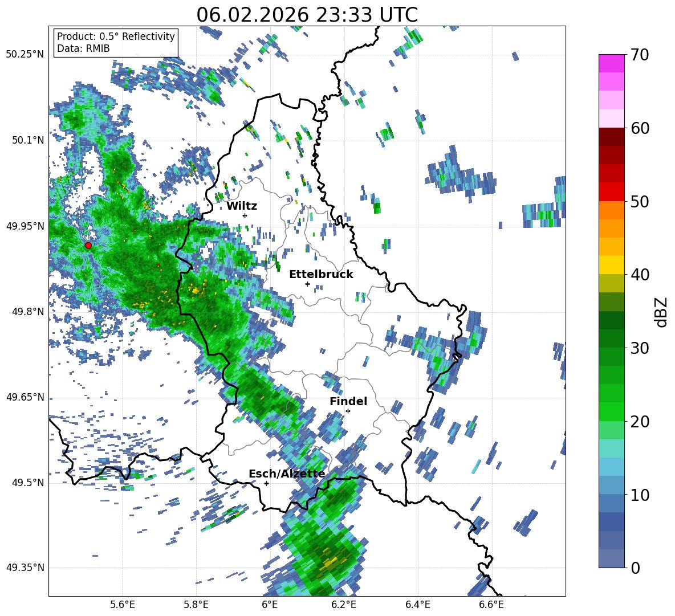Screen dimensions: 675x616
Task: Click the bright red colorbar swatch near 50
Action: [x=612, y=192]
